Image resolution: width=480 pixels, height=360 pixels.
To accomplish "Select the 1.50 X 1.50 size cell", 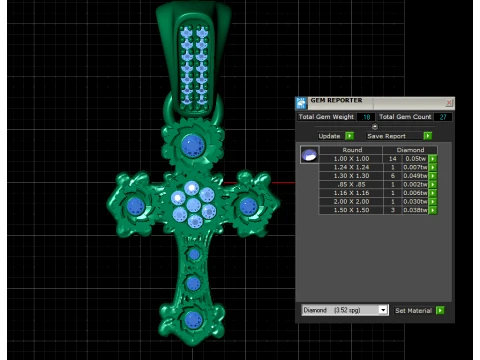I will pyautogui.click(x=351, y=210).
